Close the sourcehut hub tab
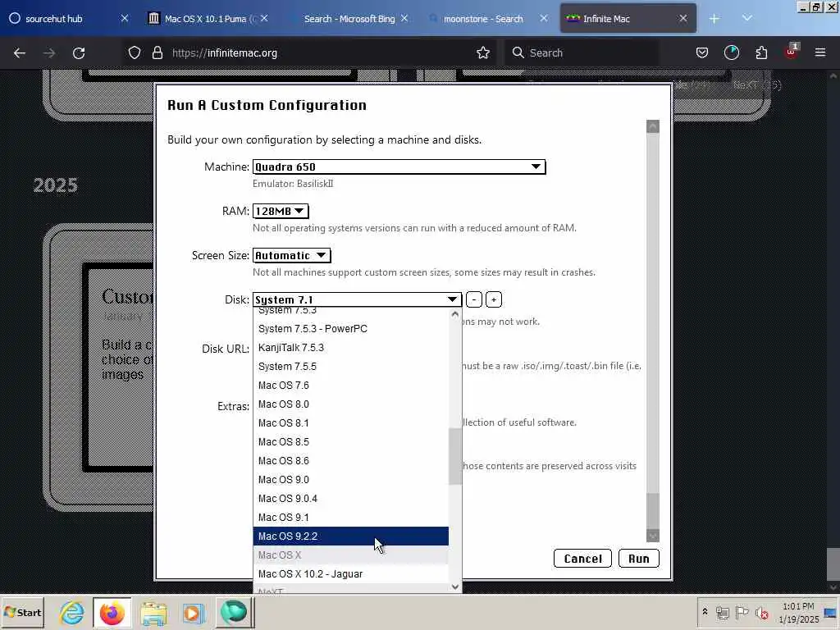Screen dimensions: 840x630 pos(125,19)
